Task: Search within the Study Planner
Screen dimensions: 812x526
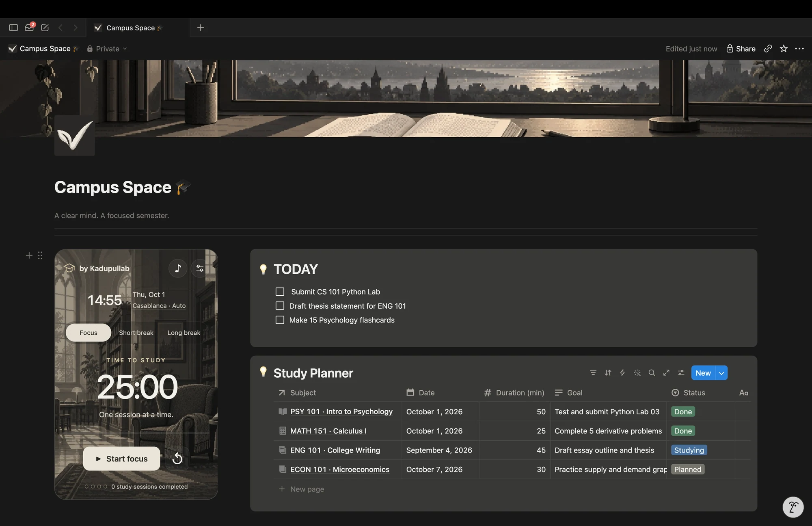Action: pyautogui.click(x=652, y=373)
